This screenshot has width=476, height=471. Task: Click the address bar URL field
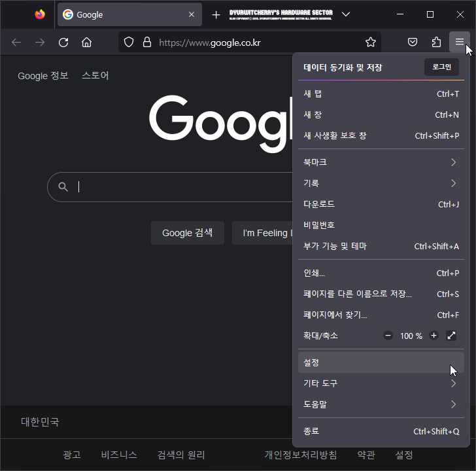pos(250,43)
